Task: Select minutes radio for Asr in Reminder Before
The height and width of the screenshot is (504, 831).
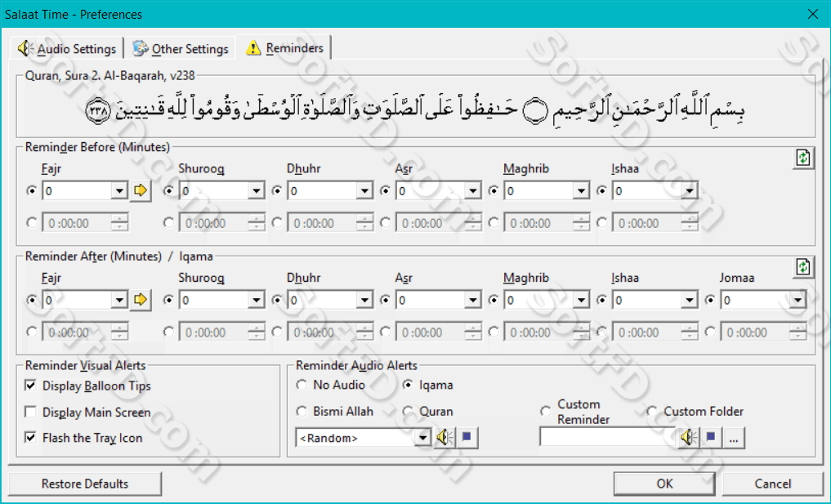Action: click(386, 191)
